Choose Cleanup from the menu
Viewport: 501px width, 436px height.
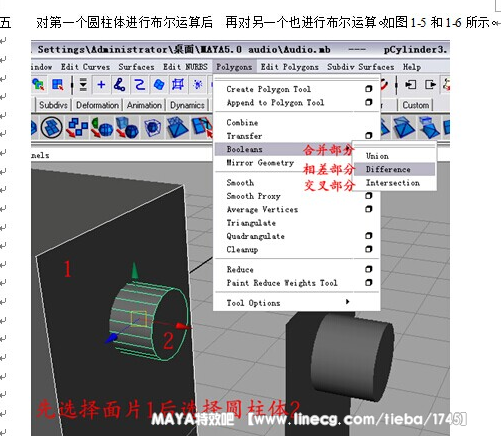242,250
